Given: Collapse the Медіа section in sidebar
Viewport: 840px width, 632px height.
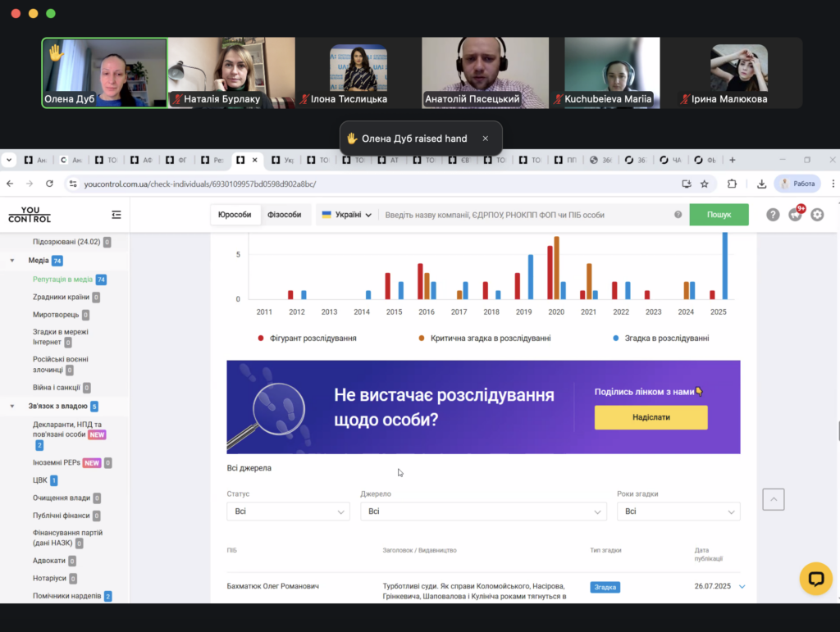Looking at the screenshot, I should click(12, 261).
